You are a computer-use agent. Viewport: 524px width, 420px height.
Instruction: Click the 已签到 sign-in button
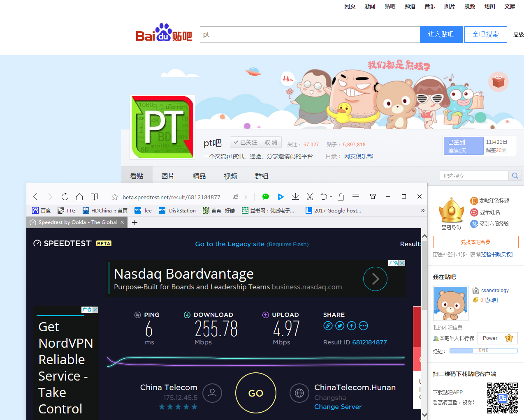tap(464, 146)
